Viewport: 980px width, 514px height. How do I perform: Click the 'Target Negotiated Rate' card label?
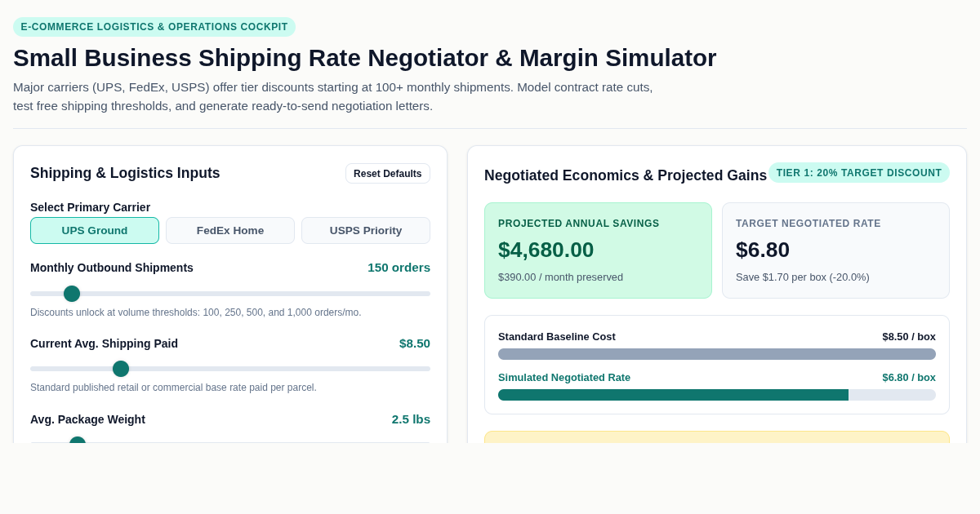tap(808, 224)
